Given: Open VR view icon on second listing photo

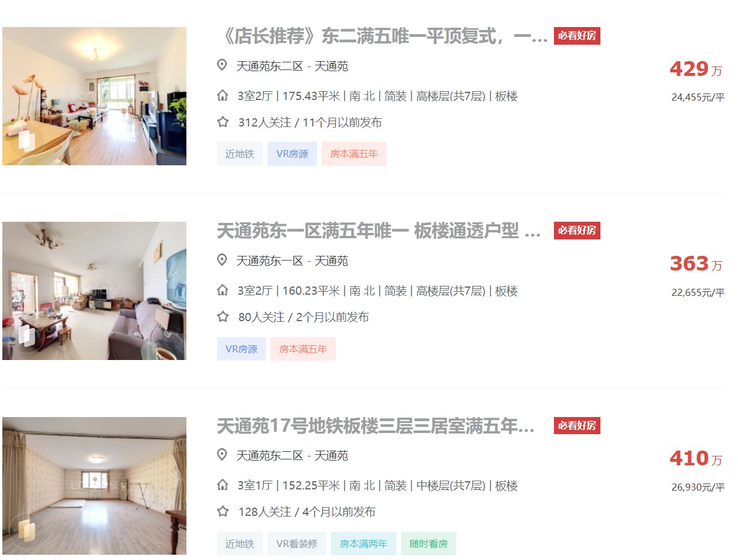Looking at the screenshot, I should (25, 335).
